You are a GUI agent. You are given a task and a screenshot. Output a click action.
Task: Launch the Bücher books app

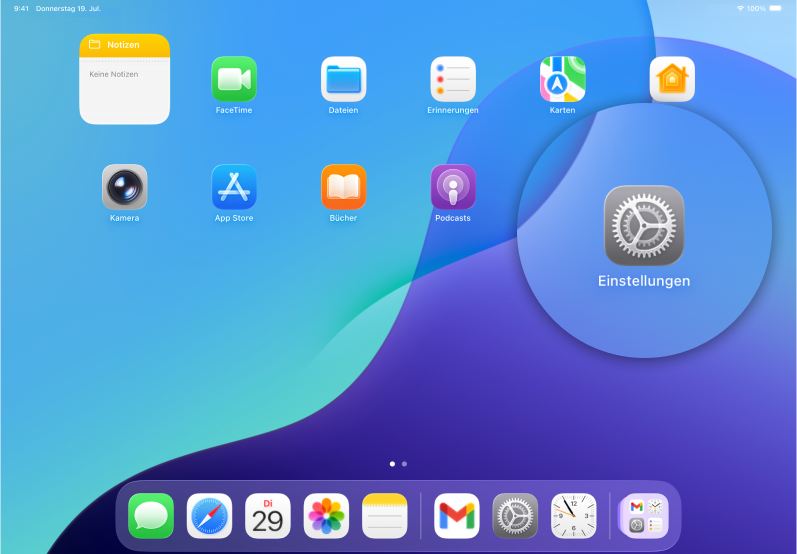(x=343, y=187)
